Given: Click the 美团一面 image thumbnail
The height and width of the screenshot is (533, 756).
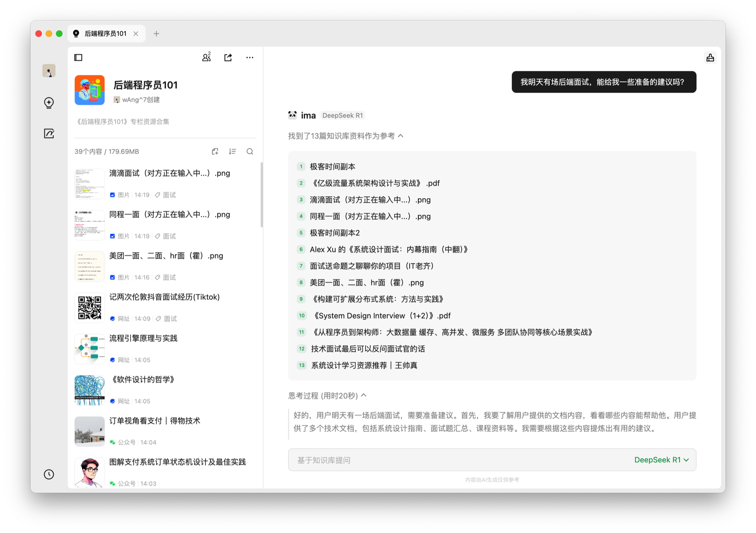Looking at the screenshot, I should click(90, 266).
